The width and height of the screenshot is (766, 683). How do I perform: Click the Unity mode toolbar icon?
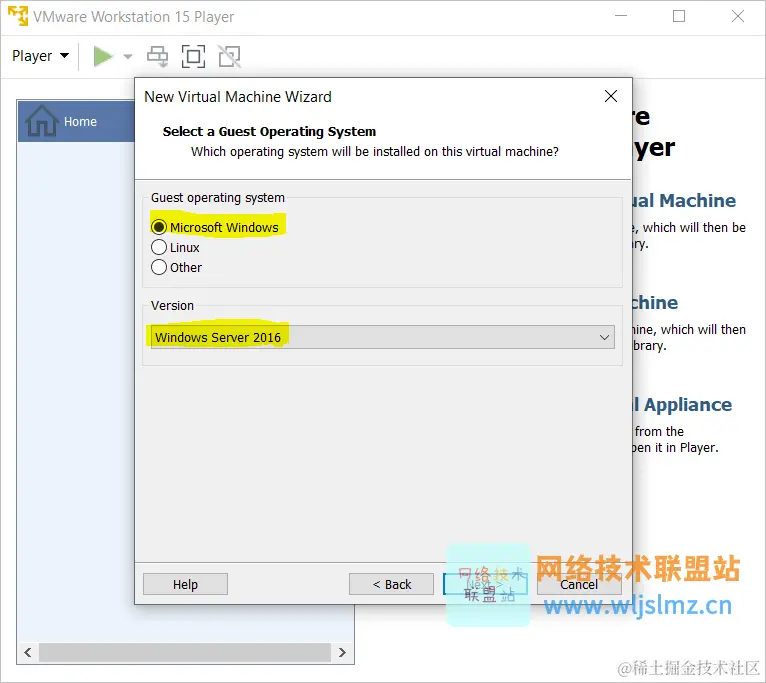click(x=230, y=56)
